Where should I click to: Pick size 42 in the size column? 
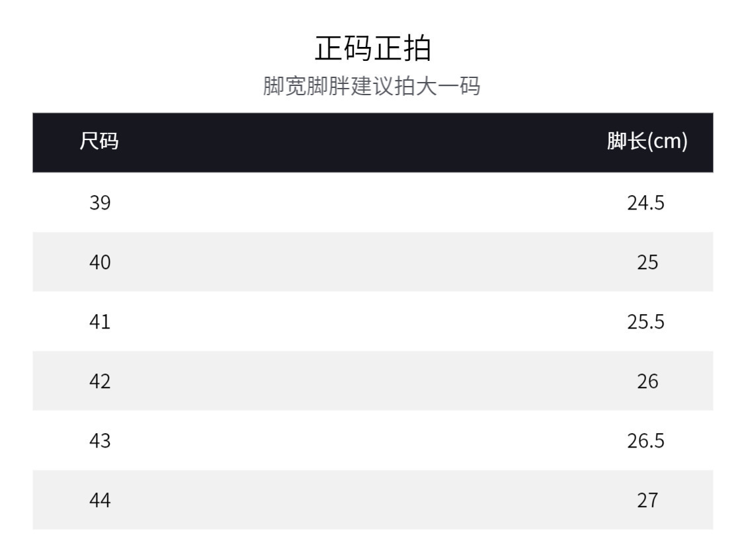(100, 381)
